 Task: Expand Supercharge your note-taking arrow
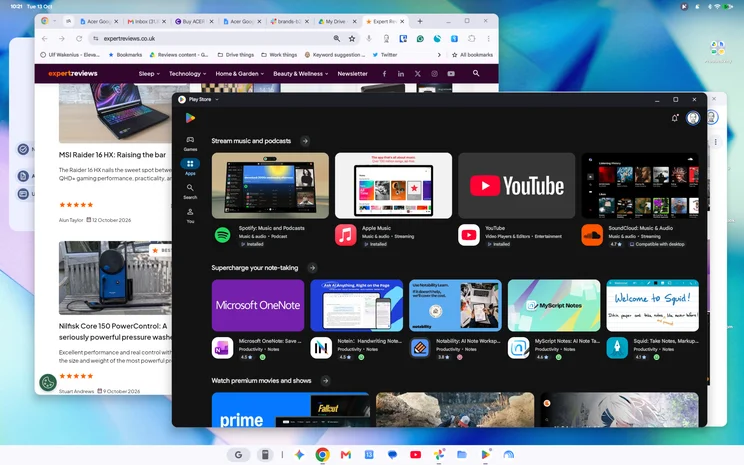tap(312, 268)
